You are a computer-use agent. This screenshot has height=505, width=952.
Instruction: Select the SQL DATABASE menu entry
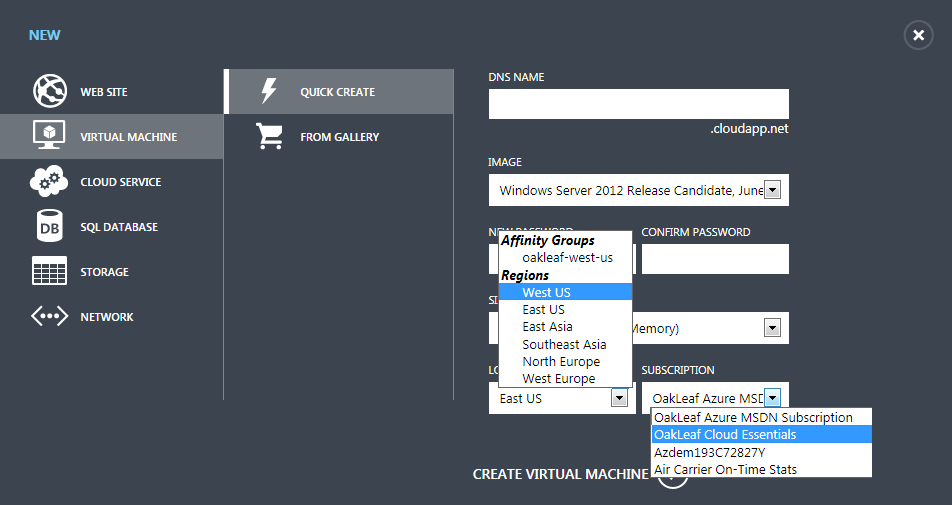pyautogui.click(x=112, y=226)
